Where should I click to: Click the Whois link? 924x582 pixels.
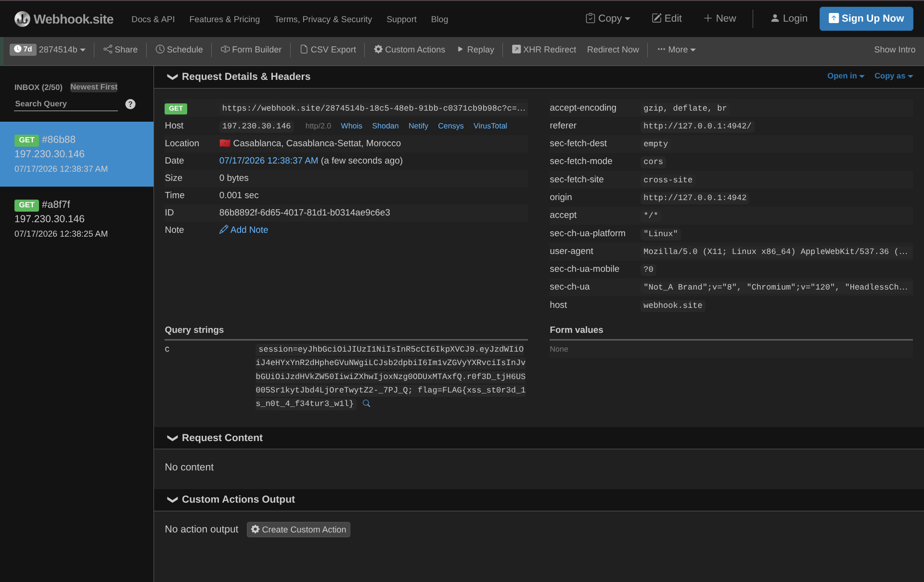(x=351, y=126)
